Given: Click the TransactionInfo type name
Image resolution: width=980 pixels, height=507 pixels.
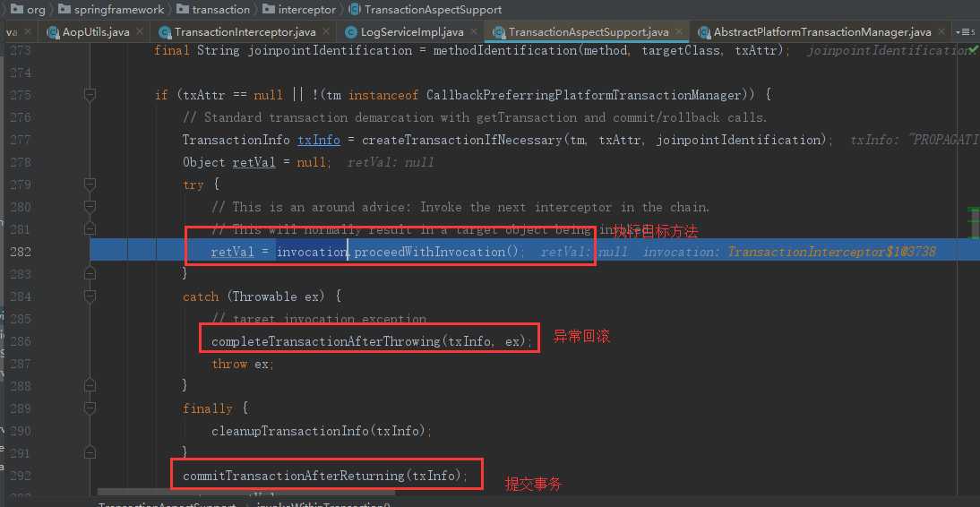Looking at the screenshot, I should pyautogui.click(x=236, y=140).
